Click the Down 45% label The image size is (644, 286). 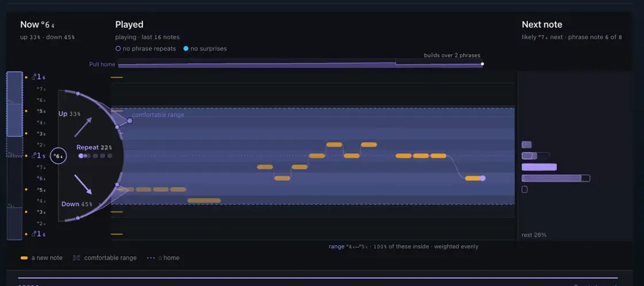(77, 204)
